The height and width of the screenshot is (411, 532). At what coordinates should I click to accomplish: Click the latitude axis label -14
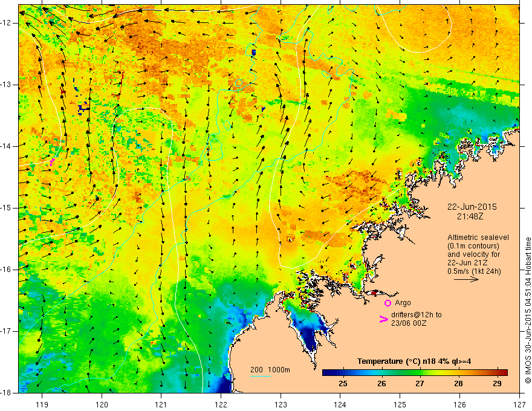tap(7, 146)
